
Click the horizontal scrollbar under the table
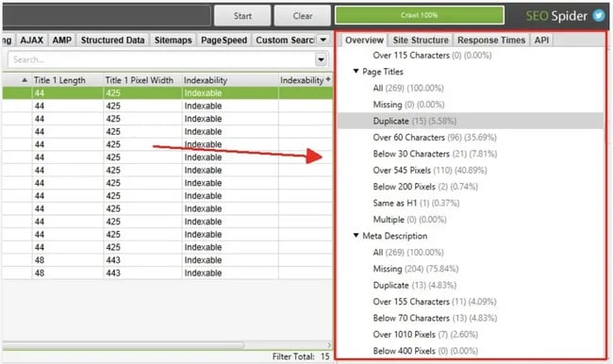point(124,345)
